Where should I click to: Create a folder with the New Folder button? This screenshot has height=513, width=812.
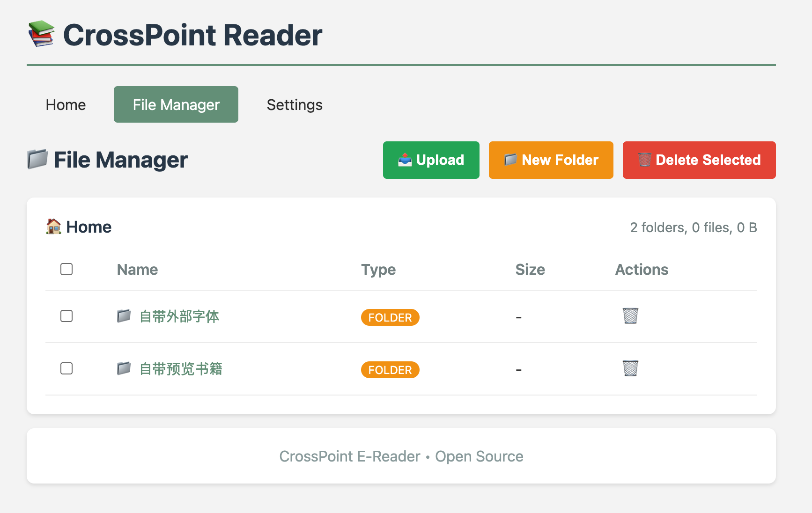coord(551,160)
